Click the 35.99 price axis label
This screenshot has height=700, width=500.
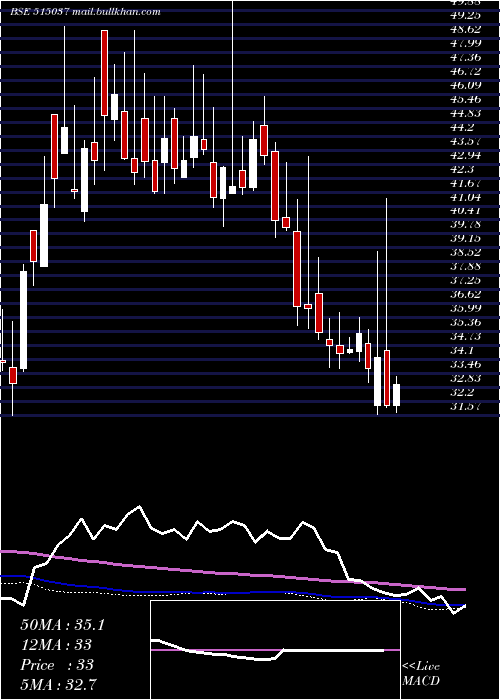465,309
